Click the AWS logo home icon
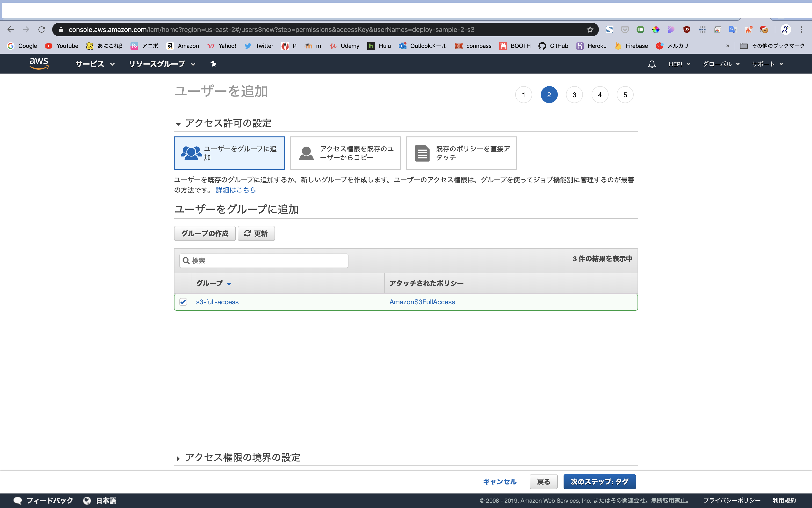This screenshot has height=508, width=812. 39,63
